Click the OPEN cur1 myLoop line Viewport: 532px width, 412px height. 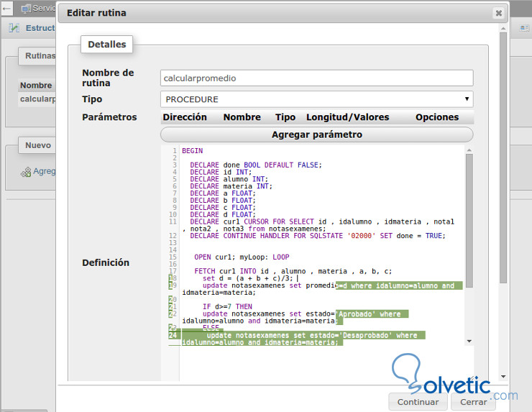pyautogui.click(x=242, y=257)
